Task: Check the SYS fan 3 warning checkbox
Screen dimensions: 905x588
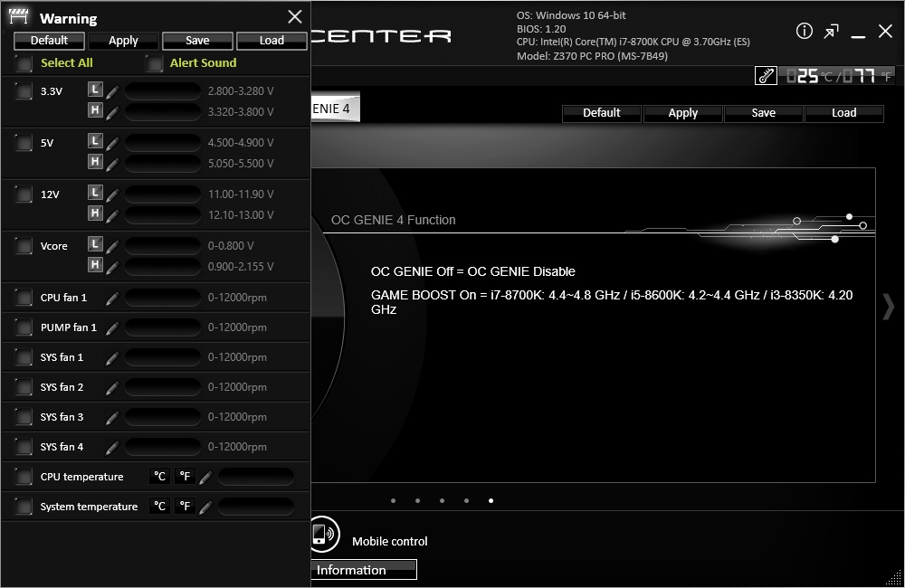Action: pyautogui.click(x=24, y=417)
